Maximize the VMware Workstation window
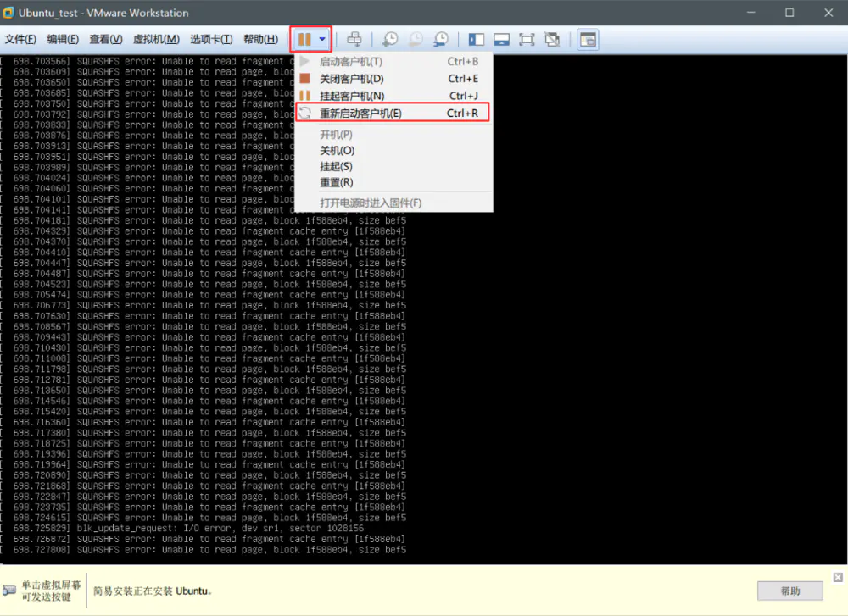This screenshot has width=848, height=616. point(789,13)
